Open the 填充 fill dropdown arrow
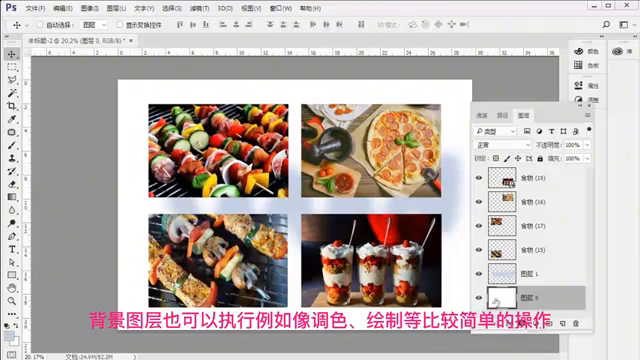Screen dimensions: 640x360 pyautogui.click(x=587, y=159)
